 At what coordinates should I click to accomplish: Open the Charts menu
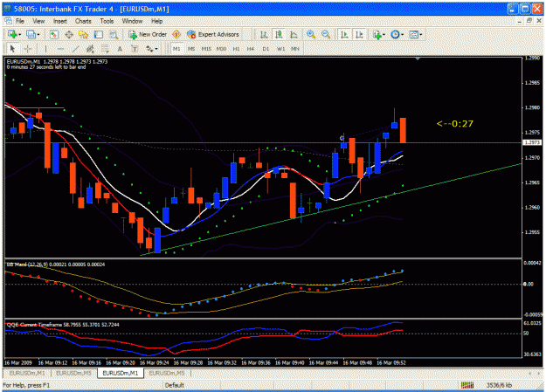[83, 21]
